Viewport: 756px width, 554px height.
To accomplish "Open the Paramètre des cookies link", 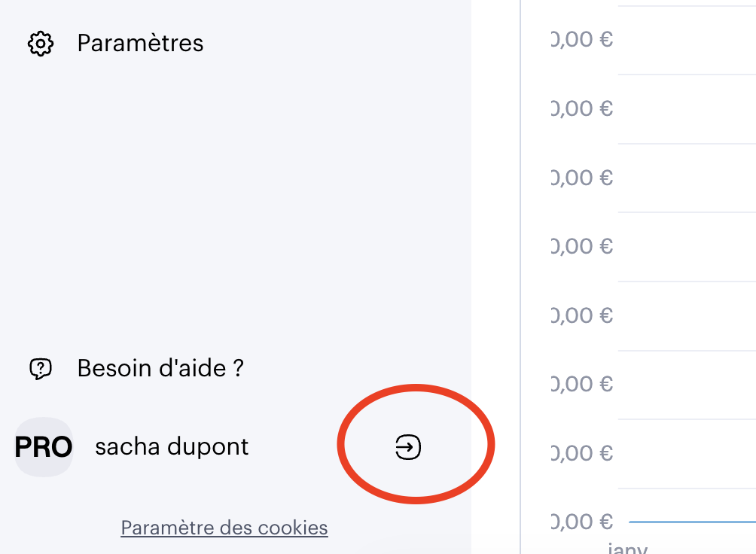I will (x=224, y=528).
